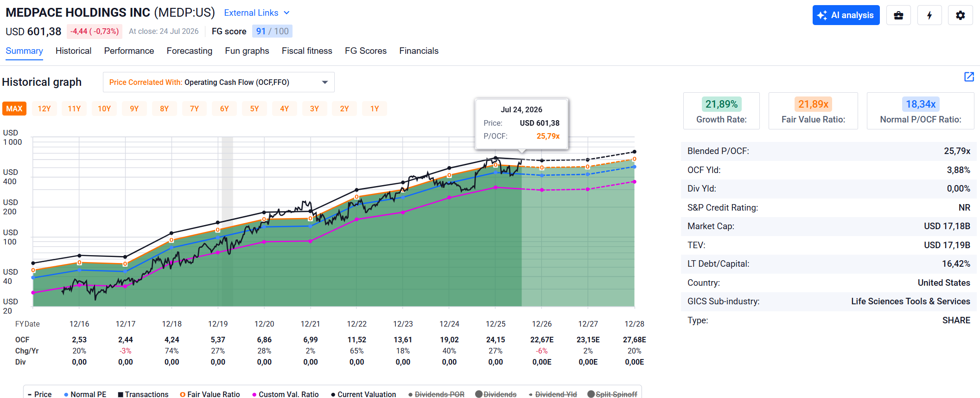
Task: Select the 5Y time range button
Action: [x=255, y=109]
